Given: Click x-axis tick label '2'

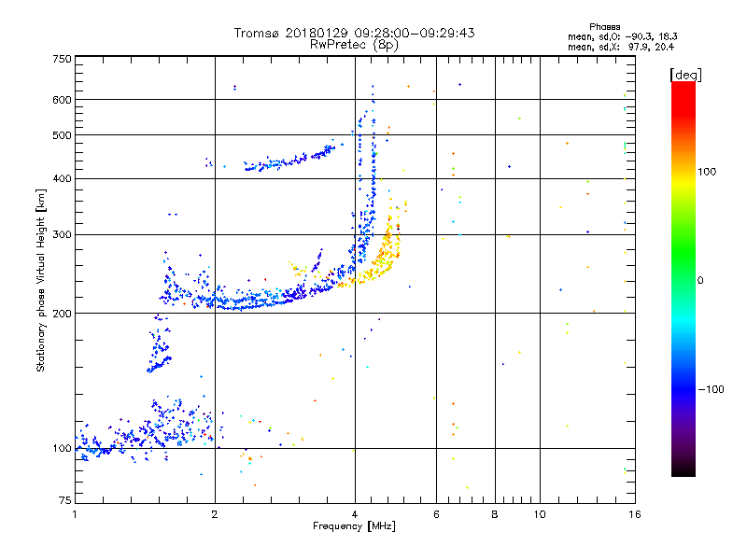Looking at the screenshot, I should pyautogui.click(x=215, y=514).
